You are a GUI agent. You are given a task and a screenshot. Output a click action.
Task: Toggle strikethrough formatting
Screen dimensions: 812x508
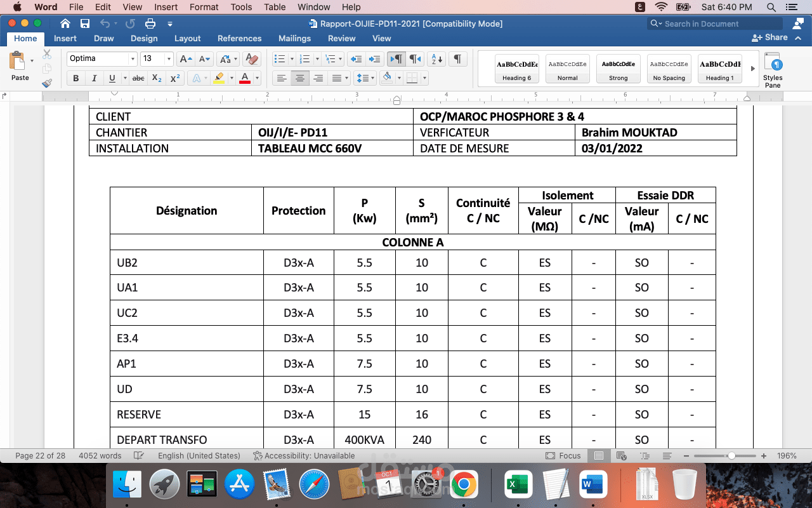pyautogui.click(x=138, y=79)
